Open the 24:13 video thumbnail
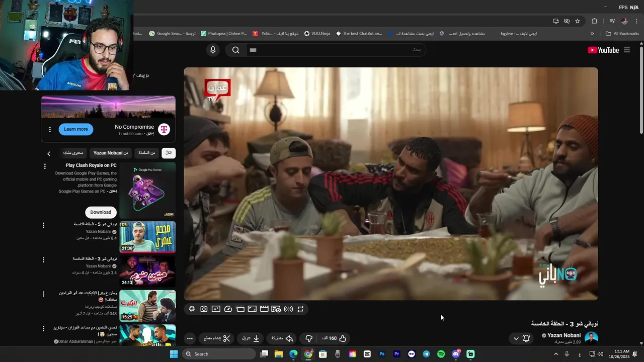Screen dimensions: 644x362 147,271
